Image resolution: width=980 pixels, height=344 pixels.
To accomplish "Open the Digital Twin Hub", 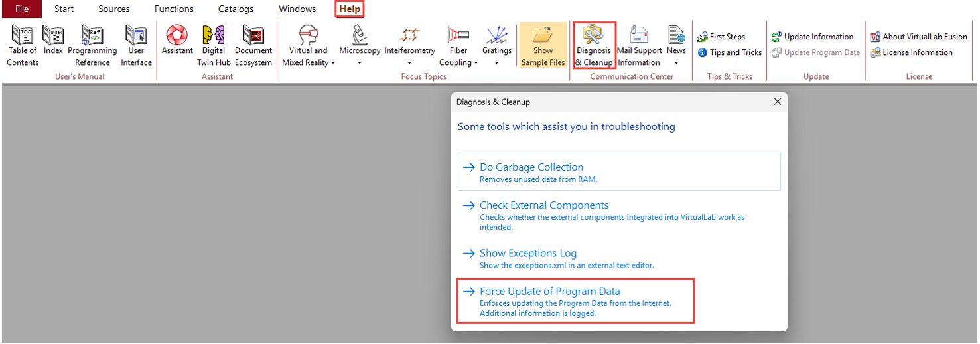I will pos(214,45).
